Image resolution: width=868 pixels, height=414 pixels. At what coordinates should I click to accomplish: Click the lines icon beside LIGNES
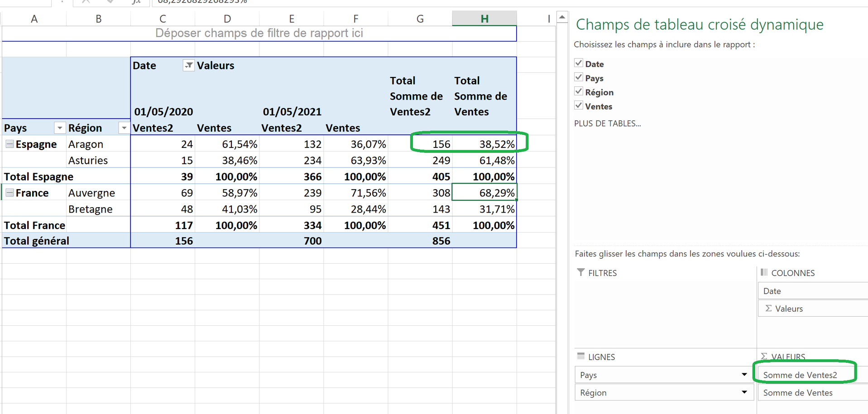(x=581, y=357)
